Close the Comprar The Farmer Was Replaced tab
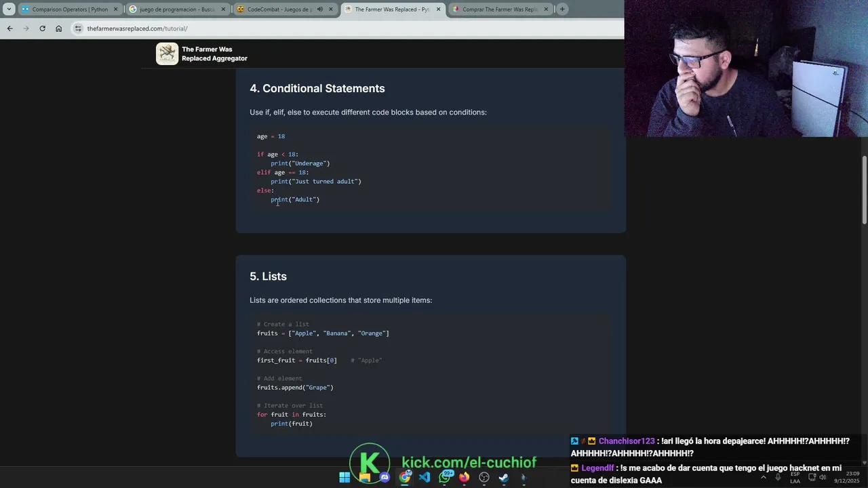This screenshot has height=488, width=868. click(x=546, y=9)
